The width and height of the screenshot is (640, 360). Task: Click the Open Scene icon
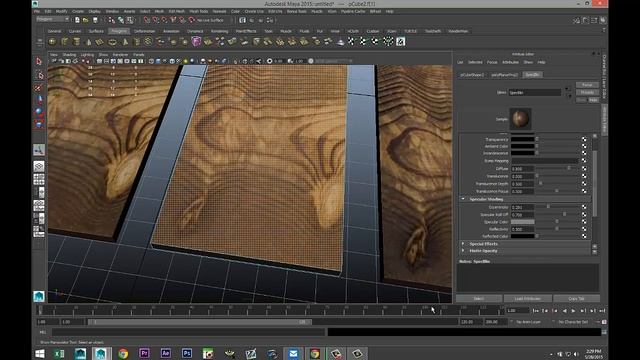[86, 20]
